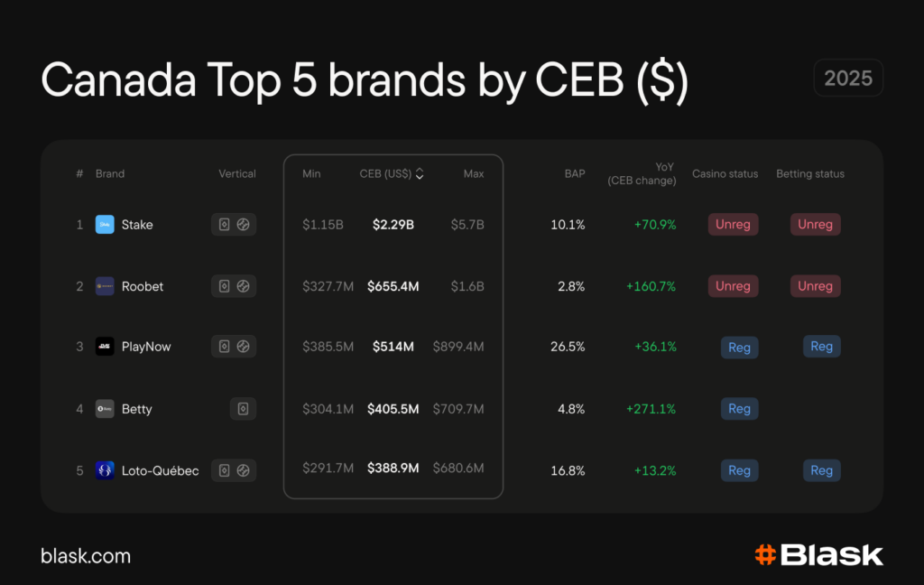Screen dimensions: 924x585
Task: Click the BAP column header
Action: [575, 173]
